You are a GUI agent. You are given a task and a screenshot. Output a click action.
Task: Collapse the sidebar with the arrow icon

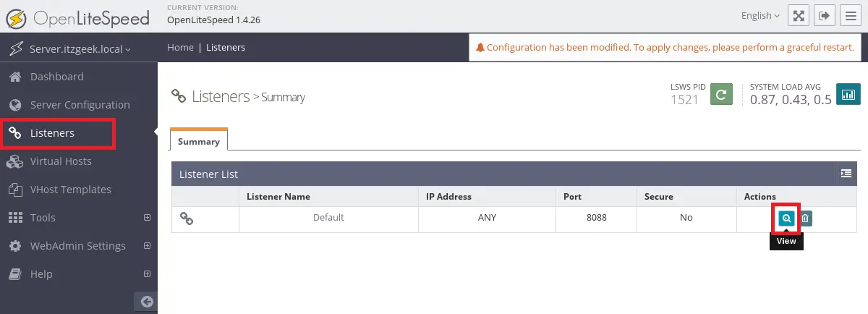146,302
